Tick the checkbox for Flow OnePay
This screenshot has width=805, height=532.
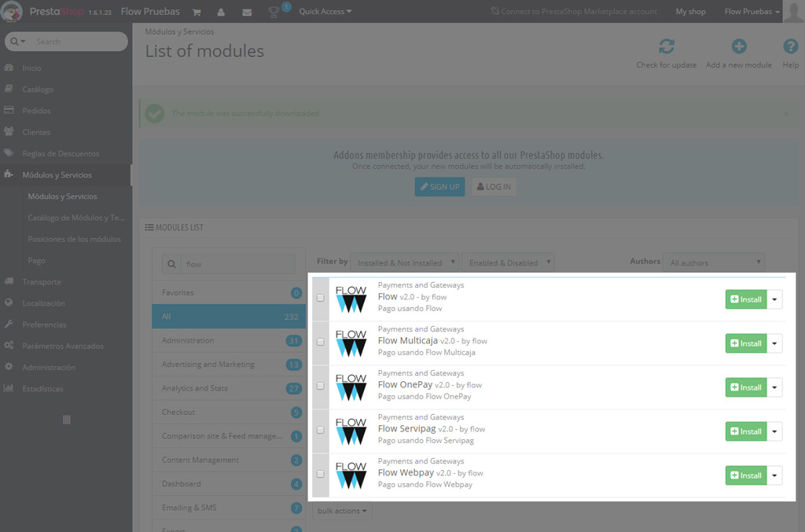coord(321,387)
